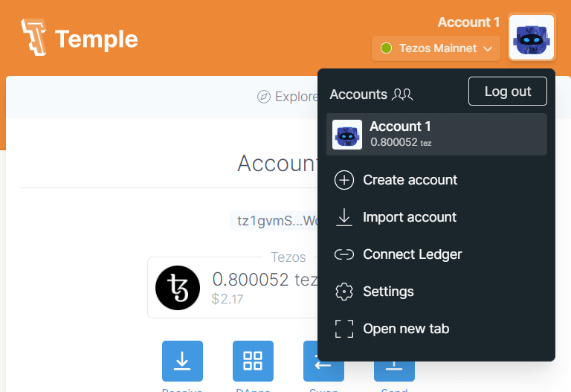571x392 pixels.
Task: Open the Explore tab
Action: [288, 97]
